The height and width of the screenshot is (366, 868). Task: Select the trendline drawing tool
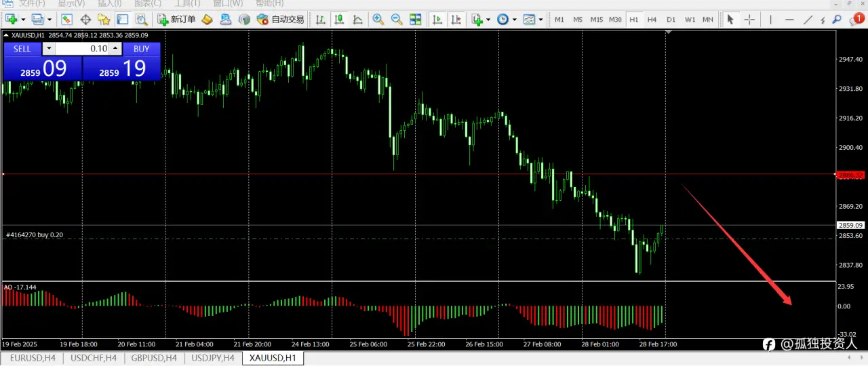click(x=808, y=20)
